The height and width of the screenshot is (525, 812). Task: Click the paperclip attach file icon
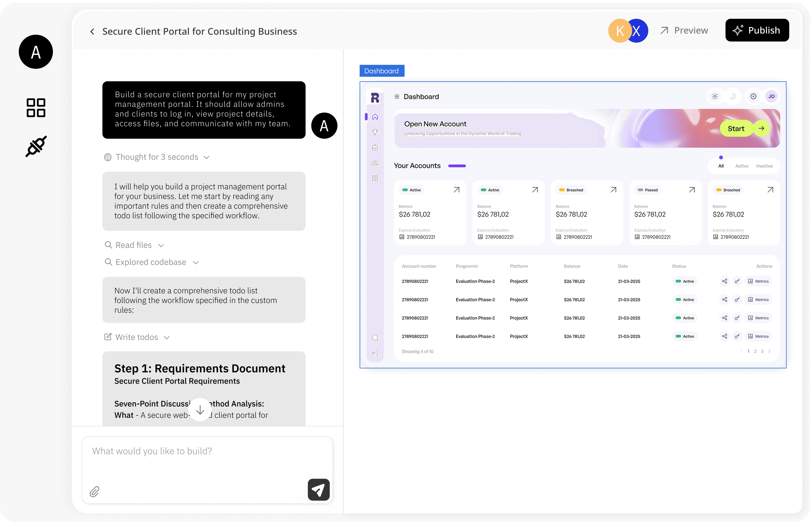pyautogui.click(x=94, y=491)
